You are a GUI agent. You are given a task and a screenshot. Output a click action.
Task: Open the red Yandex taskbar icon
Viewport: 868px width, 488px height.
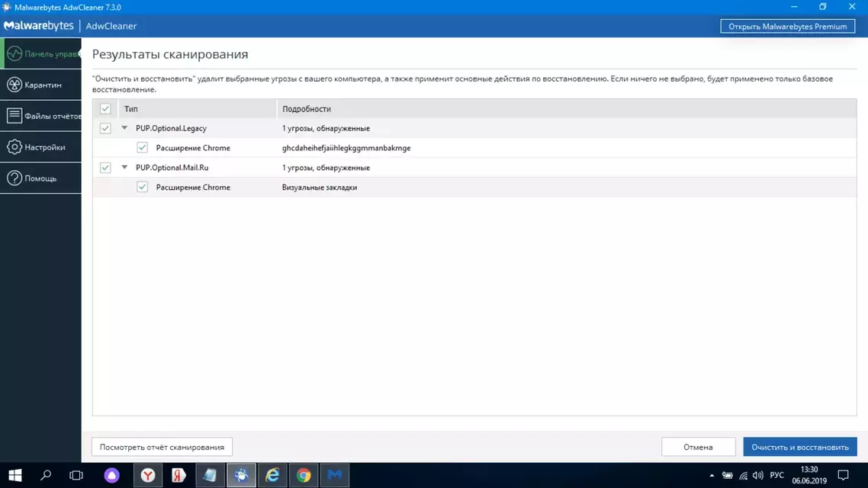point(178,475)
